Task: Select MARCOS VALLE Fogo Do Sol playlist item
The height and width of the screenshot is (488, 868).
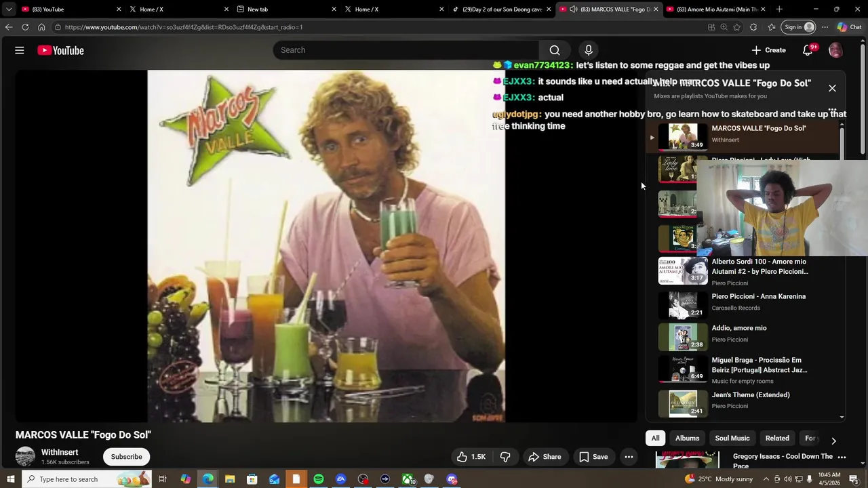Action: click(x=745, y=137)
